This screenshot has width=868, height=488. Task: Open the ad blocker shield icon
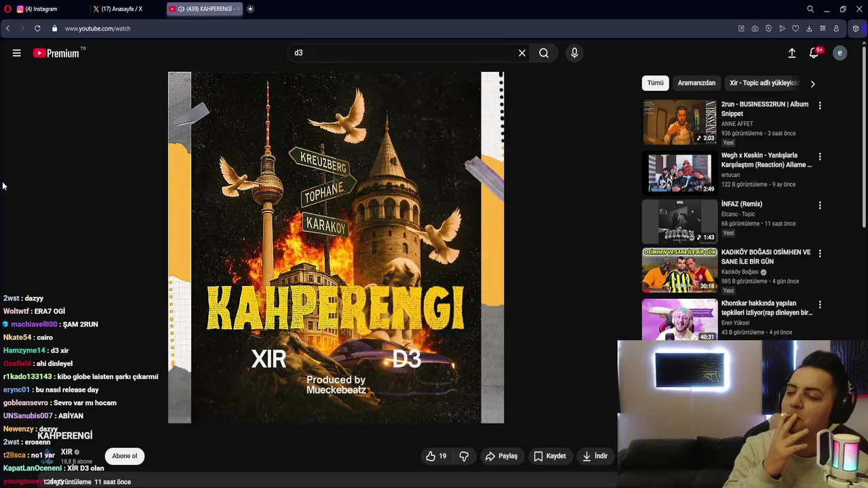(768, 28)
